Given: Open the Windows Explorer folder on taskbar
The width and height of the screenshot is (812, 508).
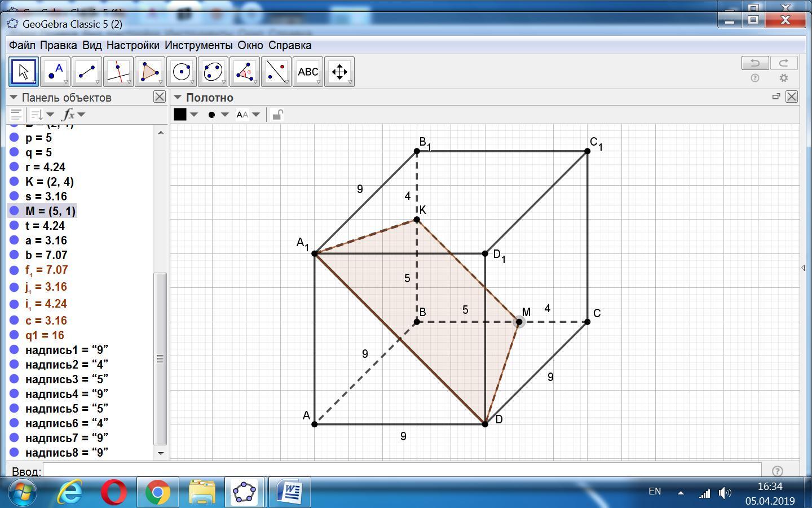Looking at the screenshot, I should tap(202, 493).
